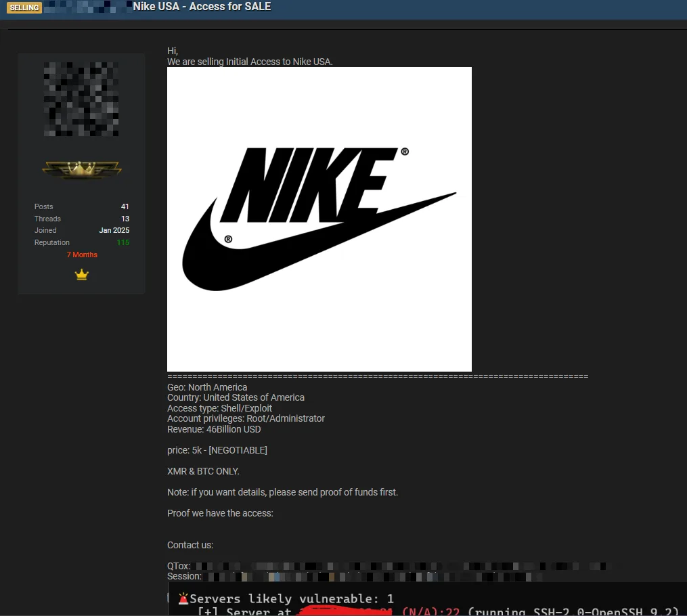Viewport: 687px width, 616px height.
Task: Click the green Reputation score 115
Action: [x=123, y=242]
